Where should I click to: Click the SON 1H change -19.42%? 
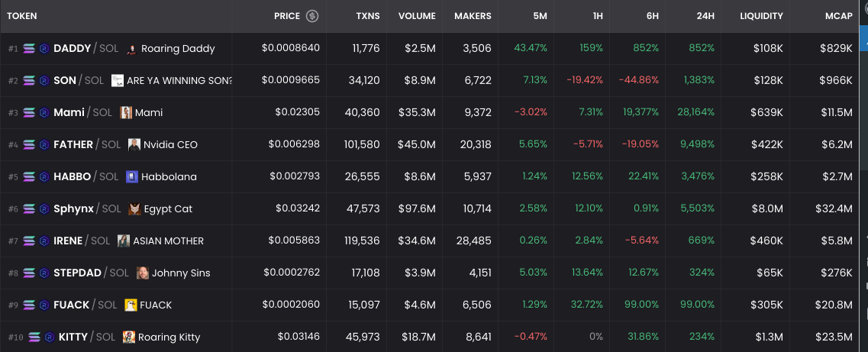585,81
